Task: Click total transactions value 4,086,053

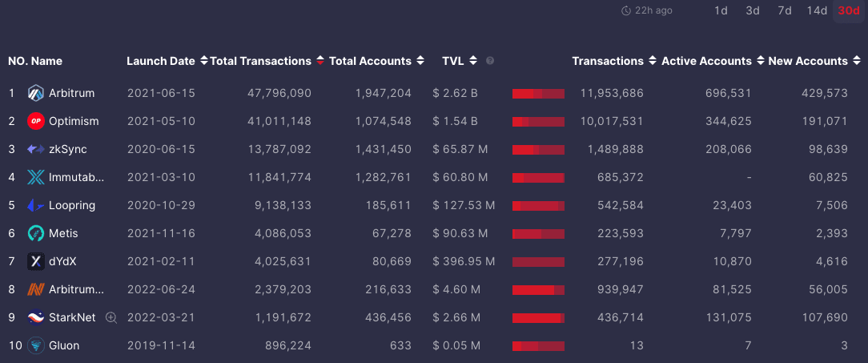Action: 282,233
